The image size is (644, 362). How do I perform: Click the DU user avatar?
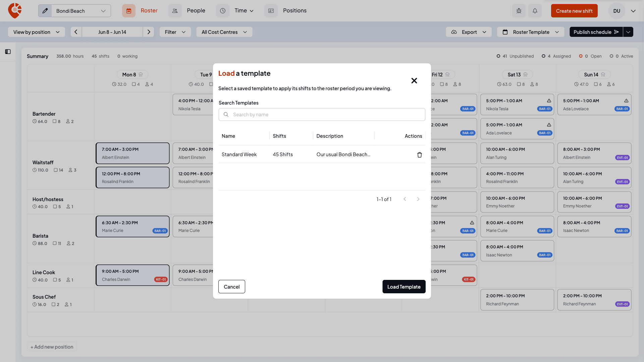pos(616,11)
